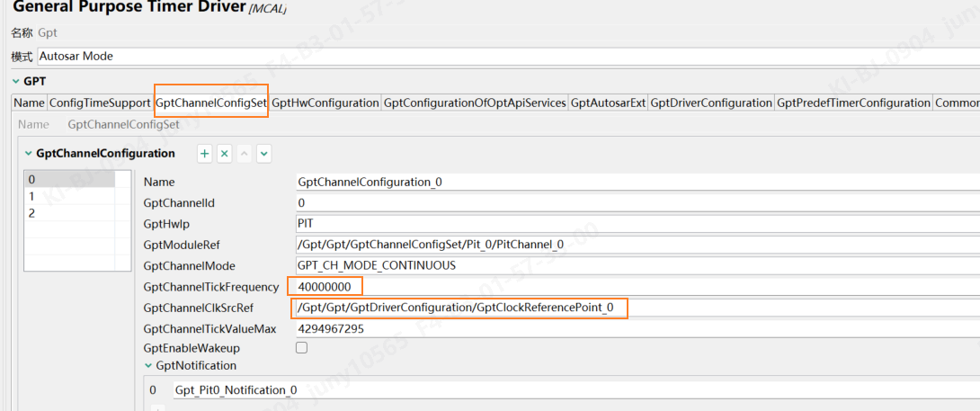Image resolution: width=980 pixels, height=411 pixels.
Task: Open the GptDriverConfiguration tab
Action: point(710,103)
